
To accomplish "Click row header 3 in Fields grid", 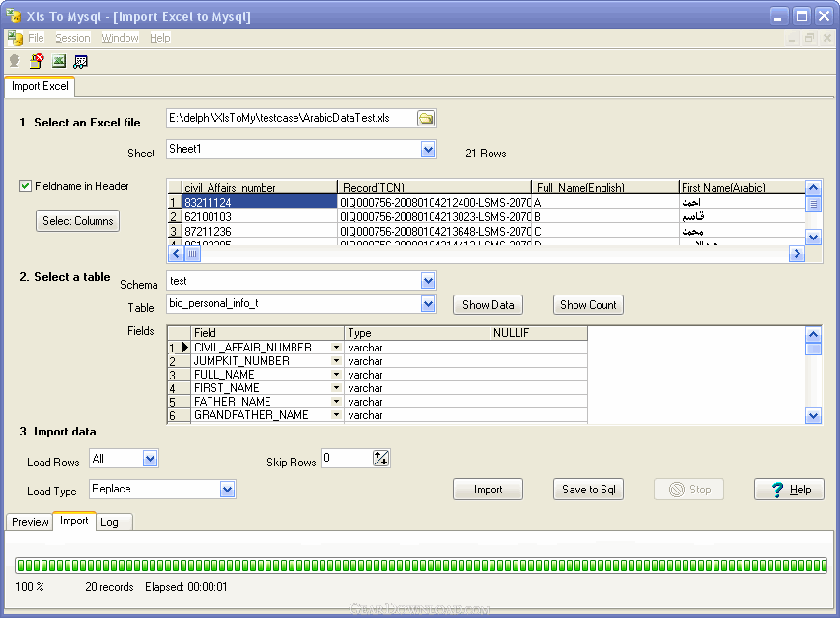I will [179, 375].
